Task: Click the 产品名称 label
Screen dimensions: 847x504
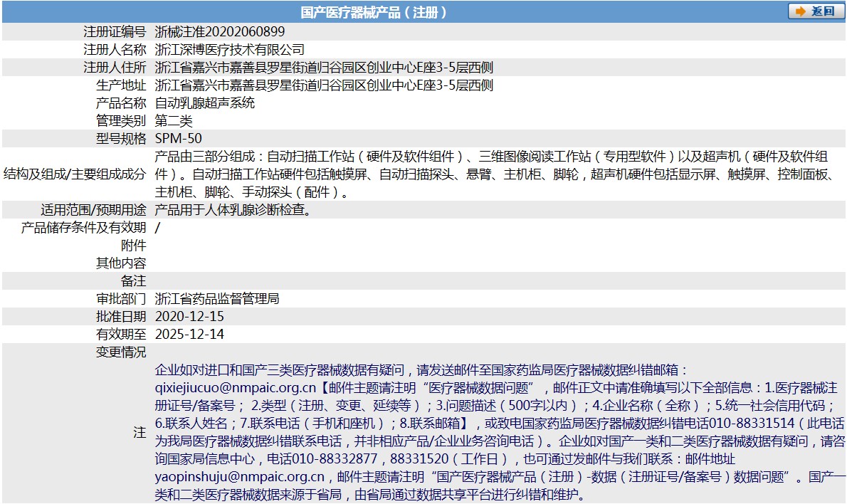Action: click(x=121, y=103)
